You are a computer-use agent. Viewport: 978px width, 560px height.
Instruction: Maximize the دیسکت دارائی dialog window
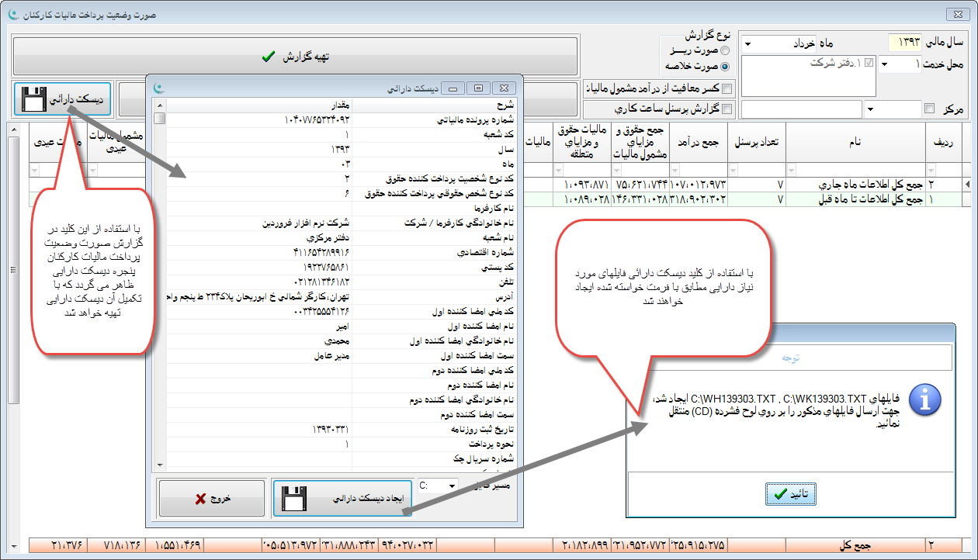click(478, 88)
